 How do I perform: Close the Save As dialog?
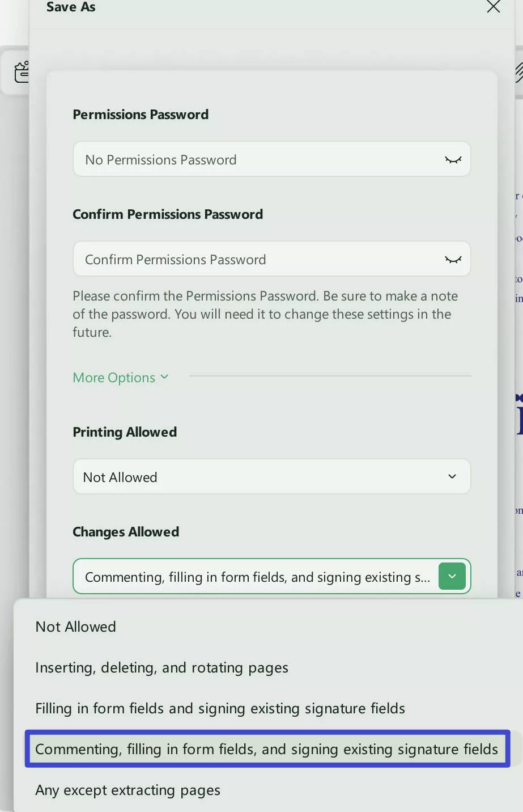tap(493, 7)
